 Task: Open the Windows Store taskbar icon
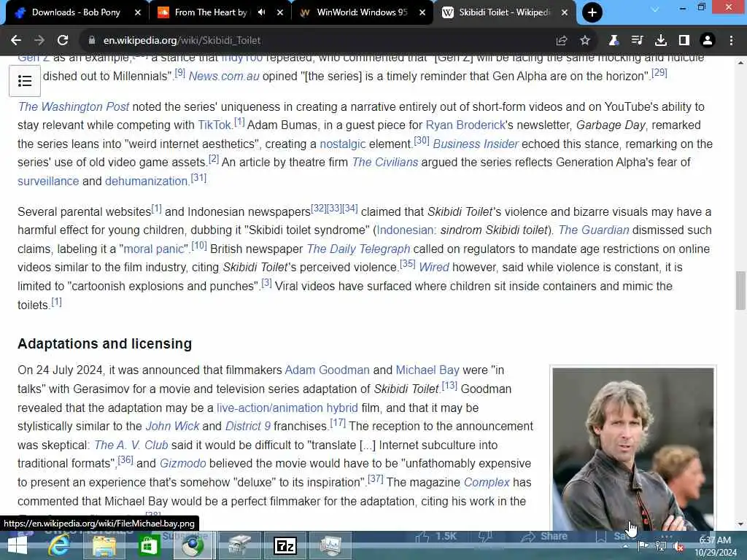(x=149, y=545)
